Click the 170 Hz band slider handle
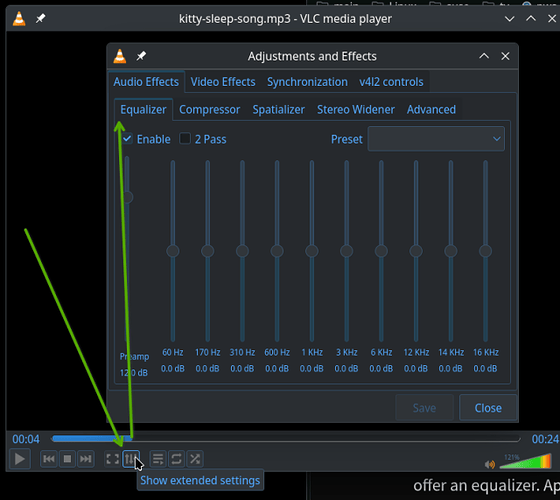560x500 pixels. pyautogui.click(x=208, y=251)
